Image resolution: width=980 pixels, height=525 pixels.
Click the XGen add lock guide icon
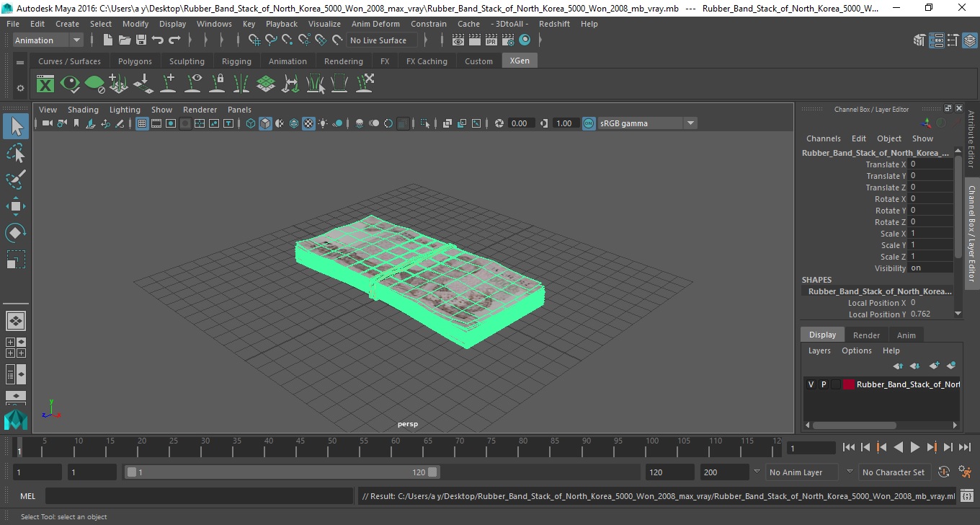tap(217, 84)
